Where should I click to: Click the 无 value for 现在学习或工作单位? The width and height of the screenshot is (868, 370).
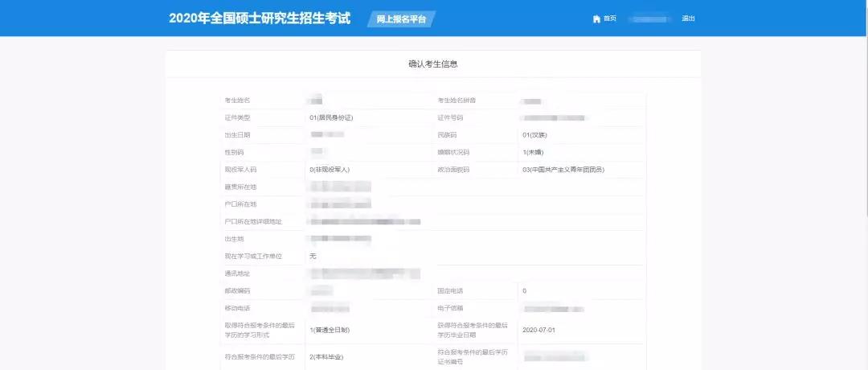point(313,256)
